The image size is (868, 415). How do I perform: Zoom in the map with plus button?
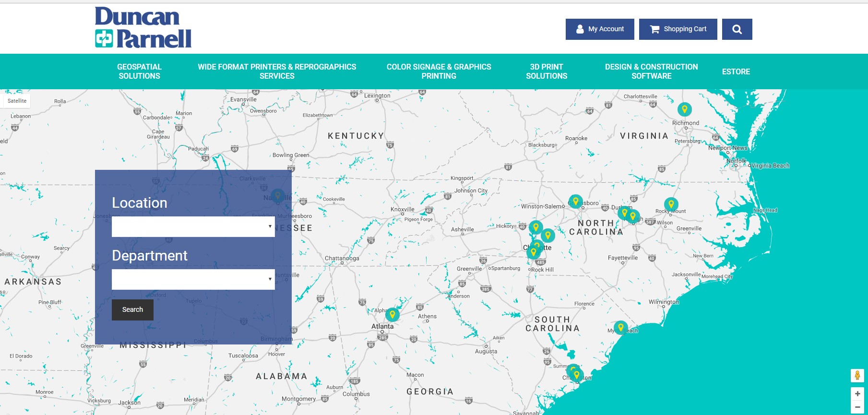pyautogui.click(x=857, y=394)
